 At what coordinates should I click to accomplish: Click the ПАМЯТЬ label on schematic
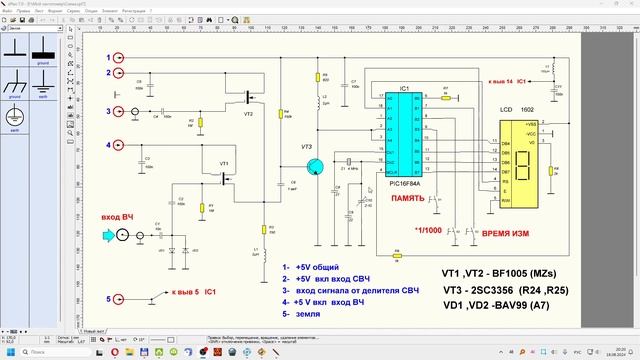[408, 198]
